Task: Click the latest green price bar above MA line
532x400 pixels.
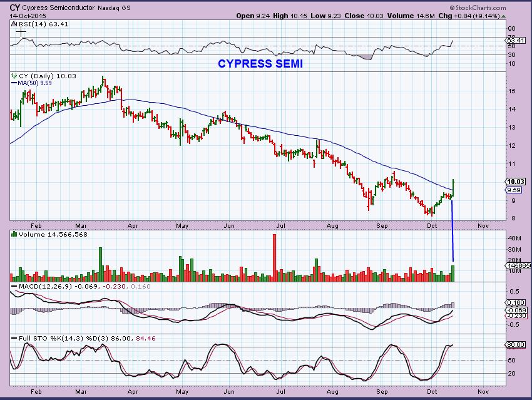Action: 453,188
